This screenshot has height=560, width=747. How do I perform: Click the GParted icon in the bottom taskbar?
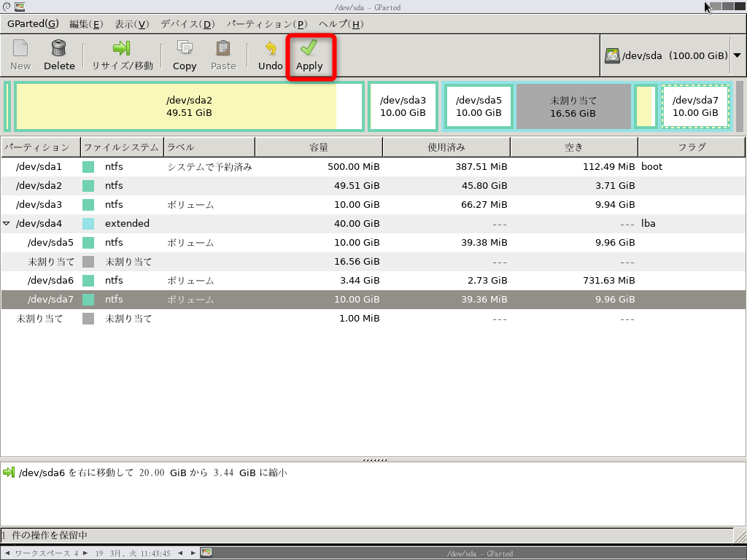206,553
